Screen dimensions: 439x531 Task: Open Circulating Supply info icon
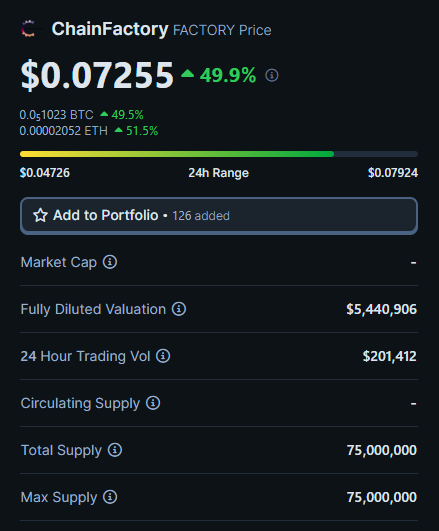click(x=153, y=403)
